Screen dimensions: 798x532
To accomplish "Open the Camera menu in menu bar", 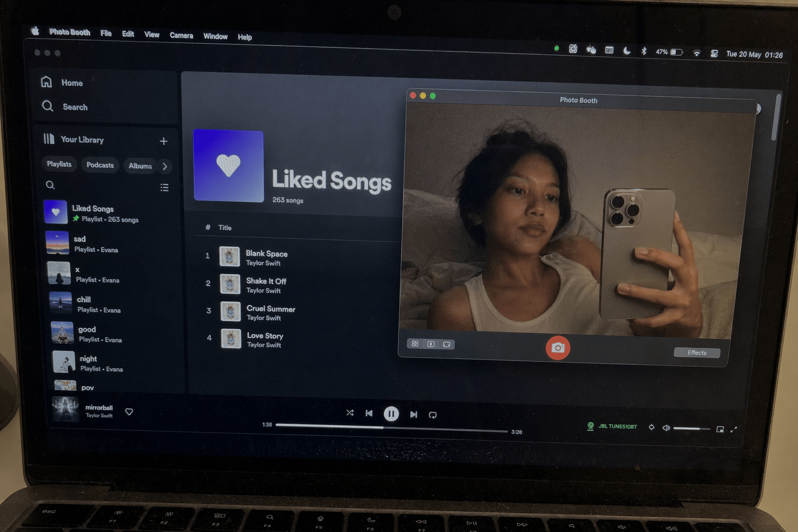I will (181, 35).
